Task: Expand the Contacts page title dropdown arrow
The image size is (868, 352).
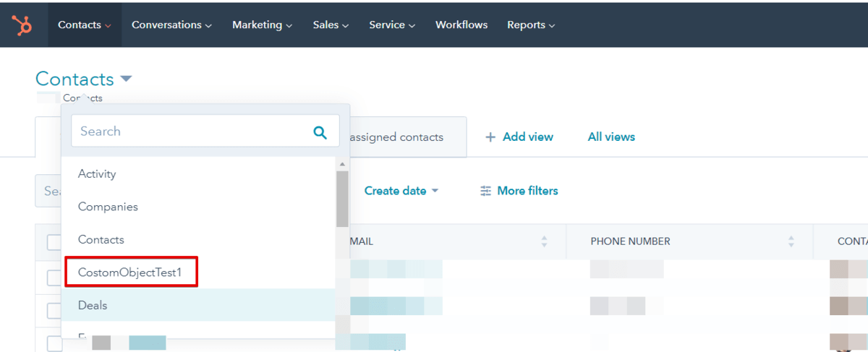Action: [127, 79]
